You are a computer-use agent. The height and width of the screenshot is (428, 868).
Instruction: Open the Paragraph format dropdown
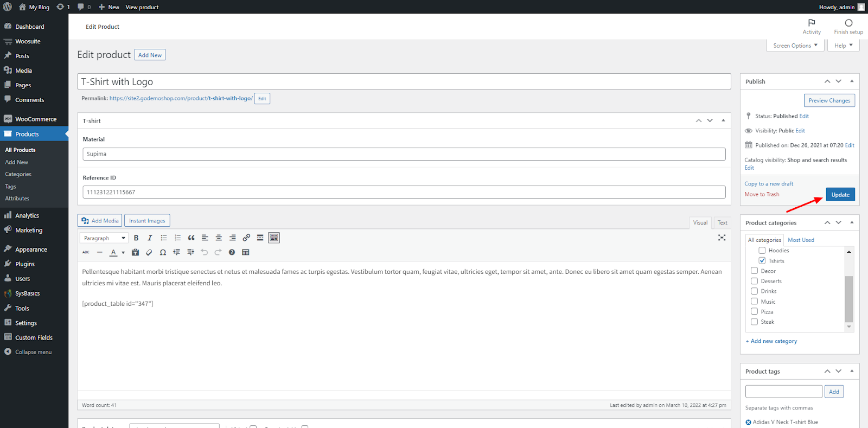pos(104,238)
